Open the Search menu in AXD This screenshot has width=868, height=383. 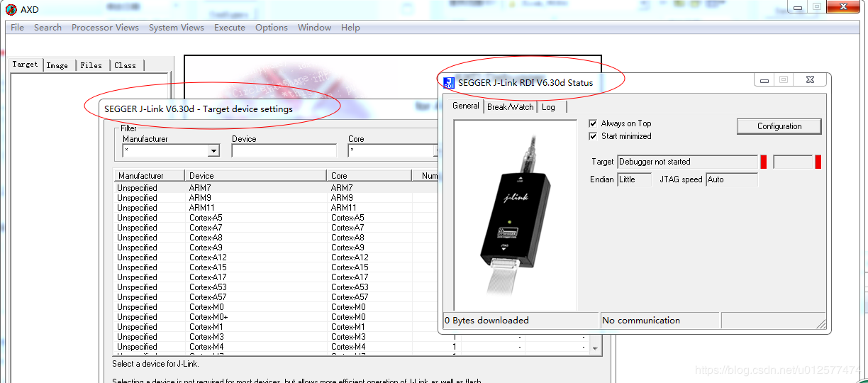(x=48, y=28)
